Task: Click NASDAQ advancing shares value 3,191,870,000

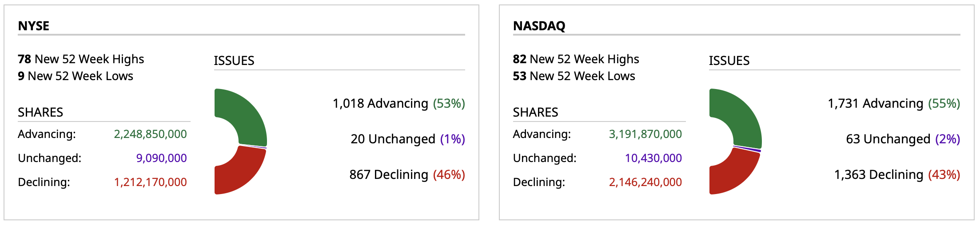Action: click(x=645, y=134)
